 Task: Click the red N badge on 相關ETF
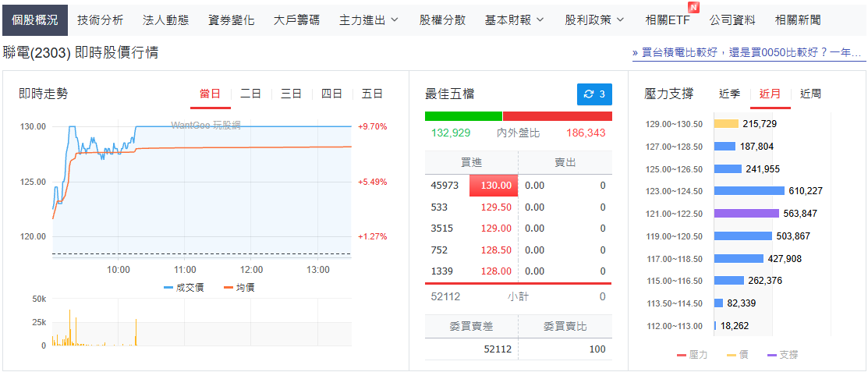coord(693,8)
